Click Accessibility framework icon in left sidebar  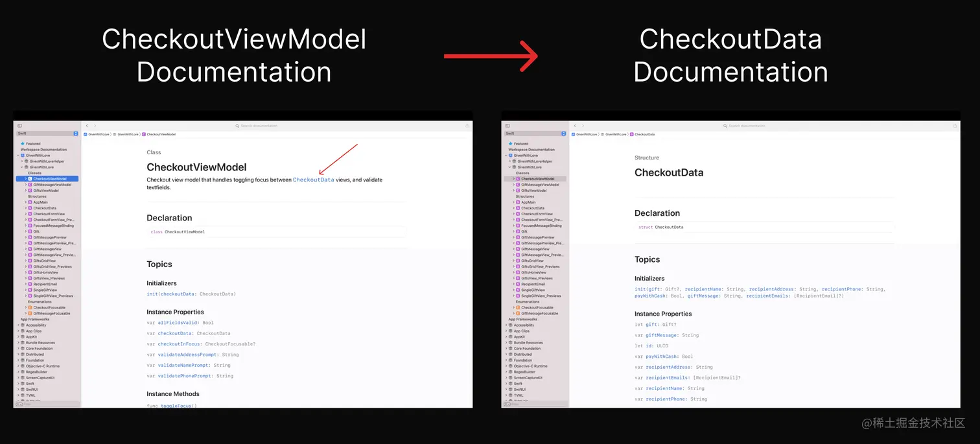point(23,325)
